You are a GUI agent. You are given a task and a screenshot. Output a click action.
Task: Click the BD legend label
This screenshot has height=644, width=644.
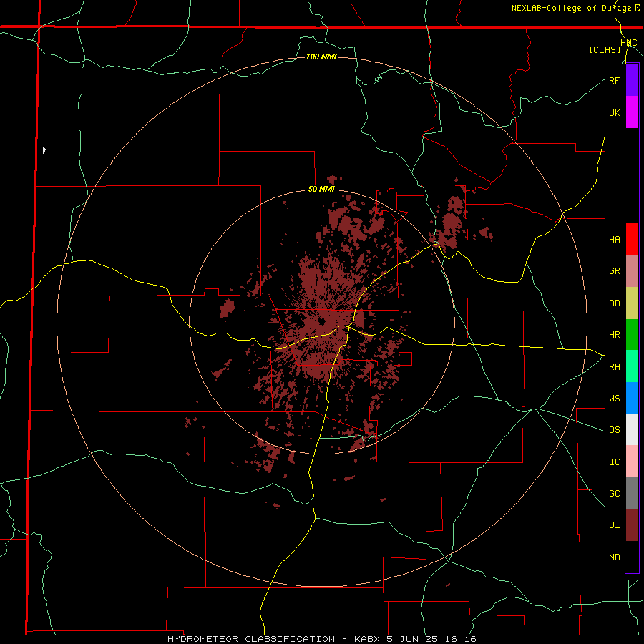[614, 303]
